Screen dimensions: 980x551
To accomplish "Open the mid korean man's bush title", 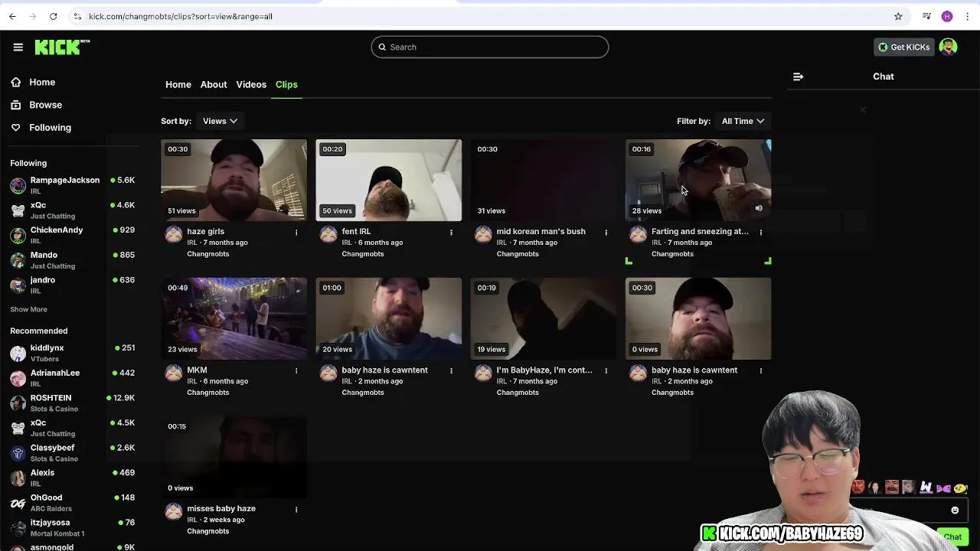I will click(x=541, y=231).
